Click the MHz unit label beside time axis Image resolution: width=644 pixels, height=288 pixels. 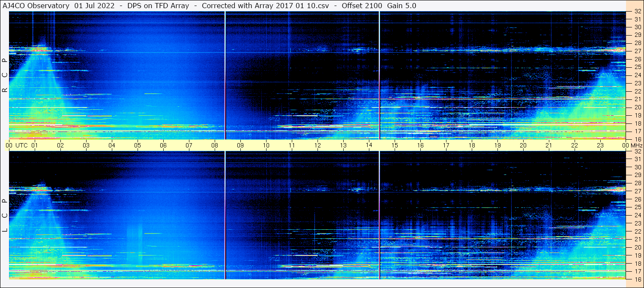click(636, 145)
